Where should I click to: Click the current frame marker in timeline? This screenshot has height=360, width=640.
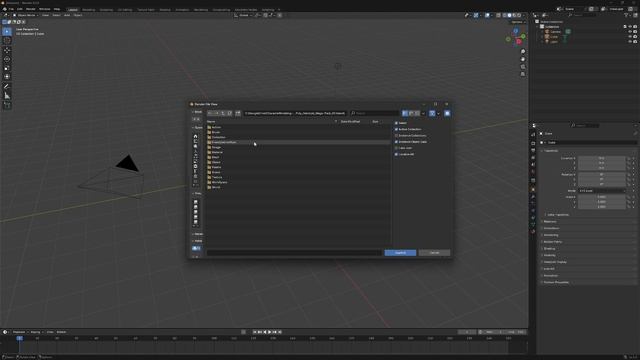click(19, 338)
